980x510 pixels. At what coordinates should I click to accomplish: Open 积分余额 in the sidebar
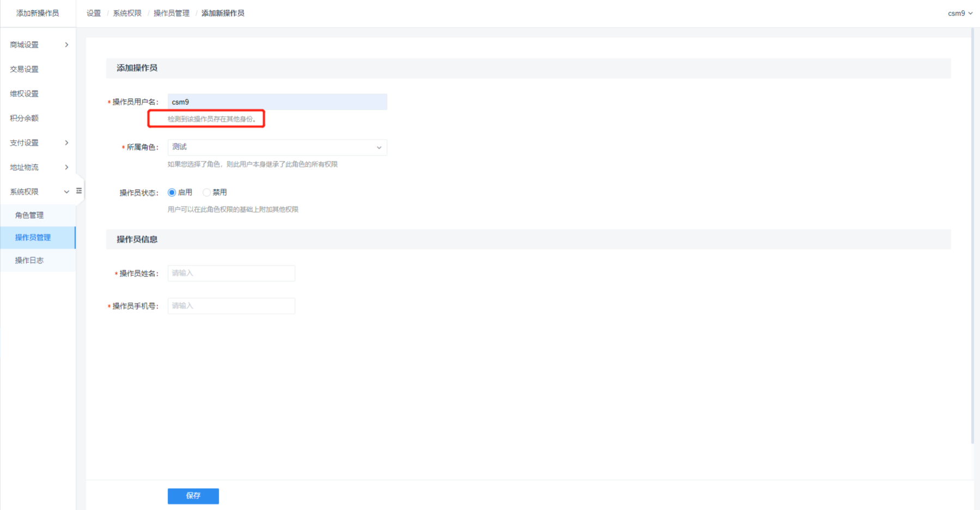click(25, 118)
